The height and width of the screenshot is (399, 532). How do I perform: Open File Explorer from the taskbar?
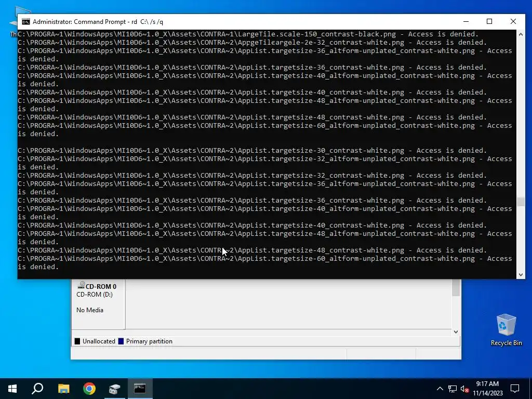(63, 389)
